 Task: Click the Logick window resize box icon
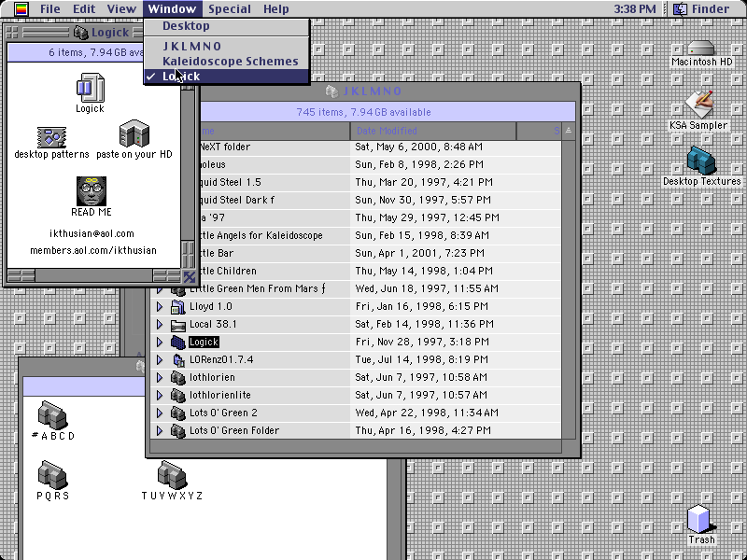pyautogui.click(x=189, y=276)
